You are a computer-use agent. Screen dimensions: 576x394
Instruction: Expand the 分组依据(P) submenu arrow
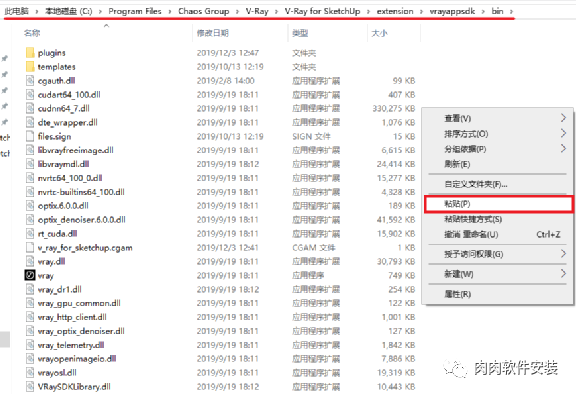pyautogui.click(x=564, y=149)
